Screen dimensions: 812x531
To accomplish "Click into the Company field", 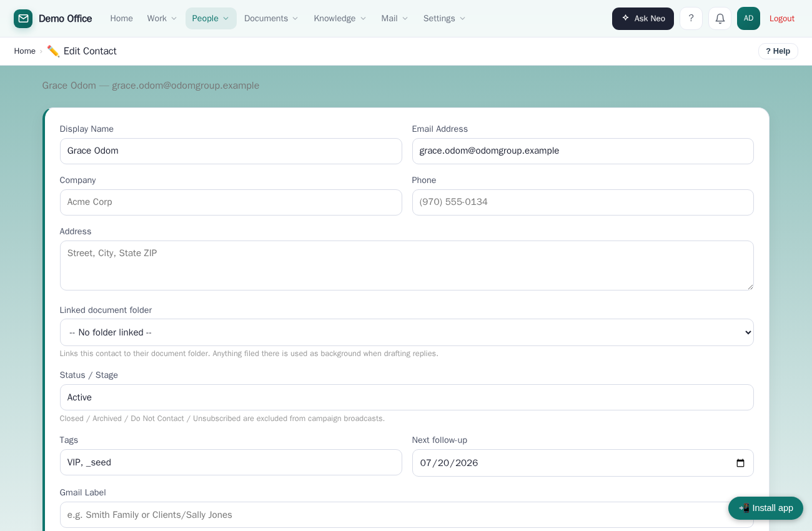I will (x=230, y=202).
